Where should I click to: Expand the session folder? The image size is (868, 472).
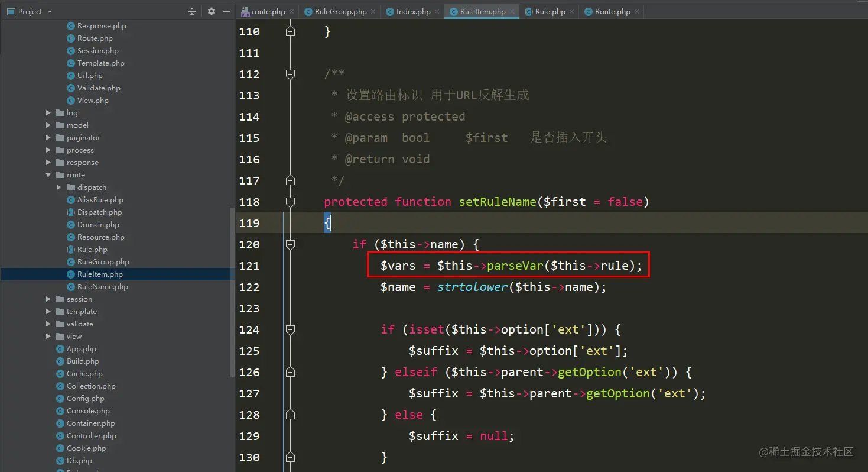48,299
